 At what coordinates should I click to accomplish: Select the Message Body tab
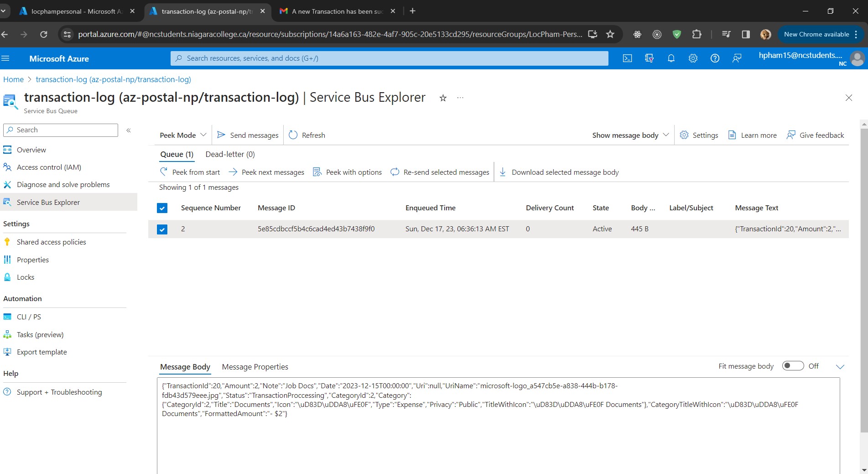point(185,367)
